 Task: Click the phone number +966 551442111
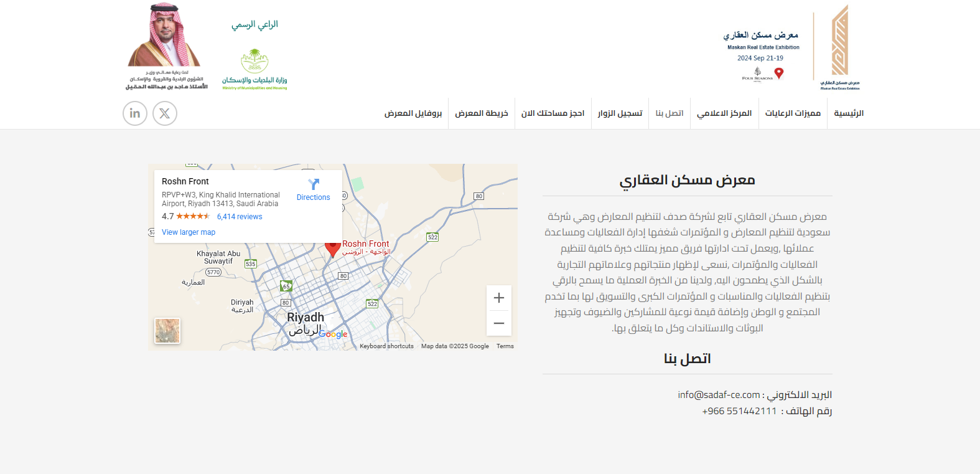tap(739, 411)
